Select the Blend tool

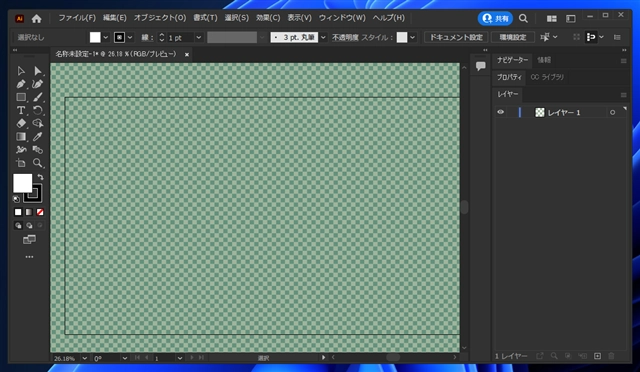(x=38, y=149)
